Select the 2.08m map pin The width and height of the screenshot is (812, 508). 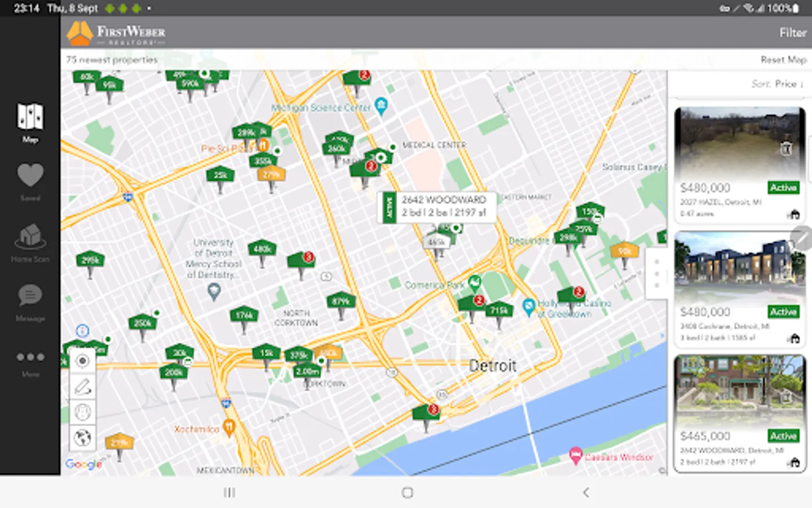pyautogui.click(x=307, y=371)
